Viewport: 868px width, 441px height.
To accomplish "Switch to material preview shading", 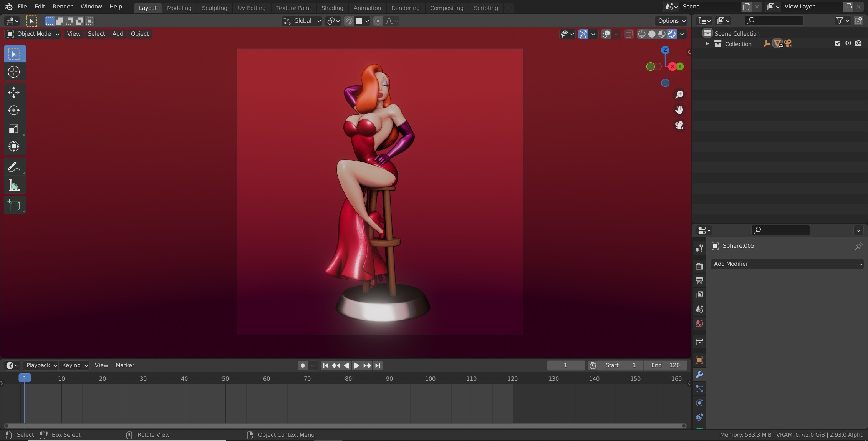I will tap(662, 34).
